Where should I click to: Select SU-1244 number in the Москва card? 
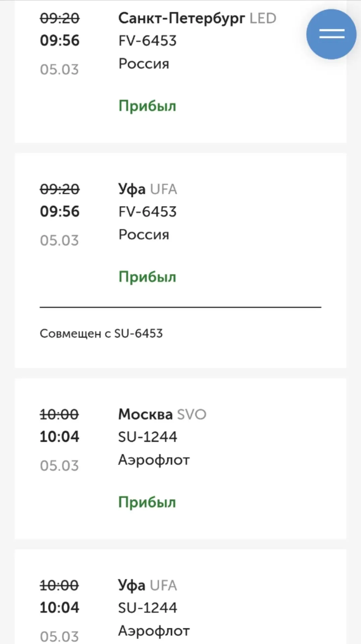click(x=147, y=437)
